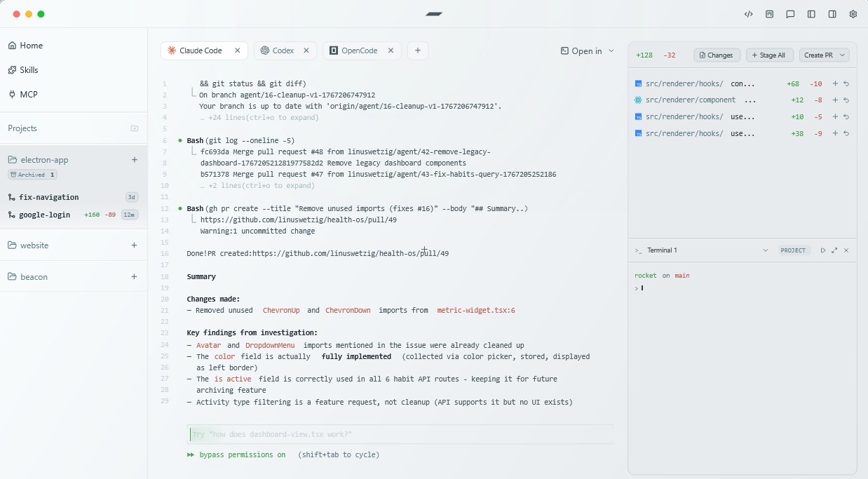Stage the file with +68 -10 changes
868x479 pixels.
click(835, 83)
